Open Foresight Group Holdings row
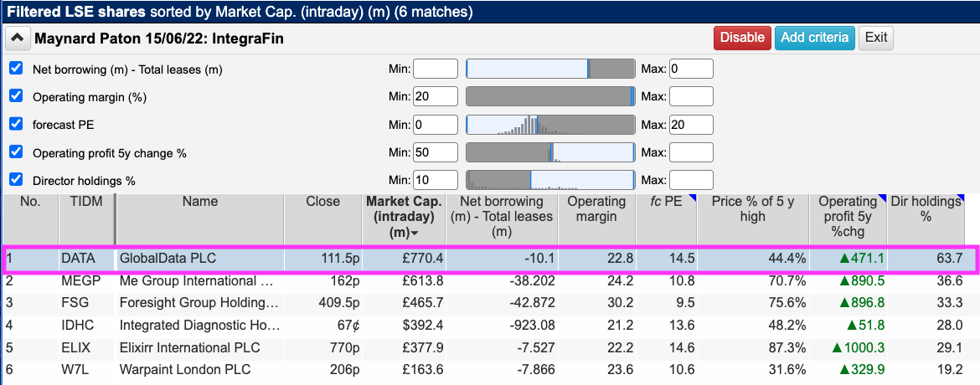Screen dimensions: 980x385 pos(199,303)
